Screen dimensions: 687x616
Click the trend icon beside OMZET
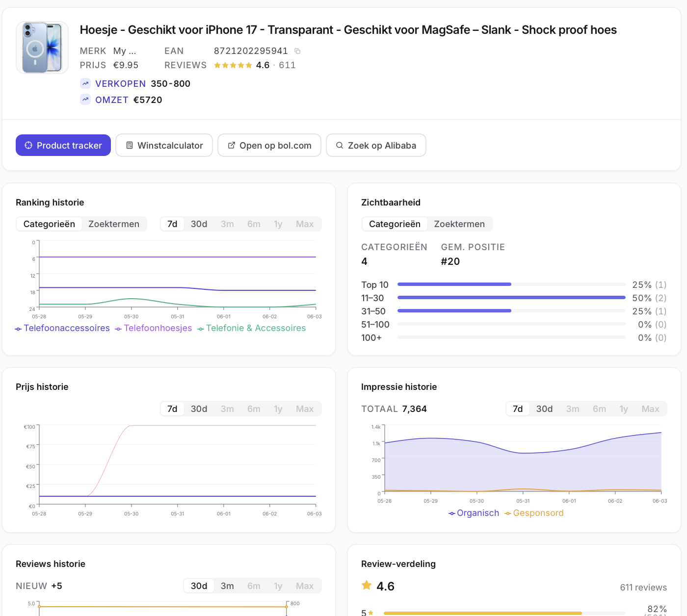85,100
